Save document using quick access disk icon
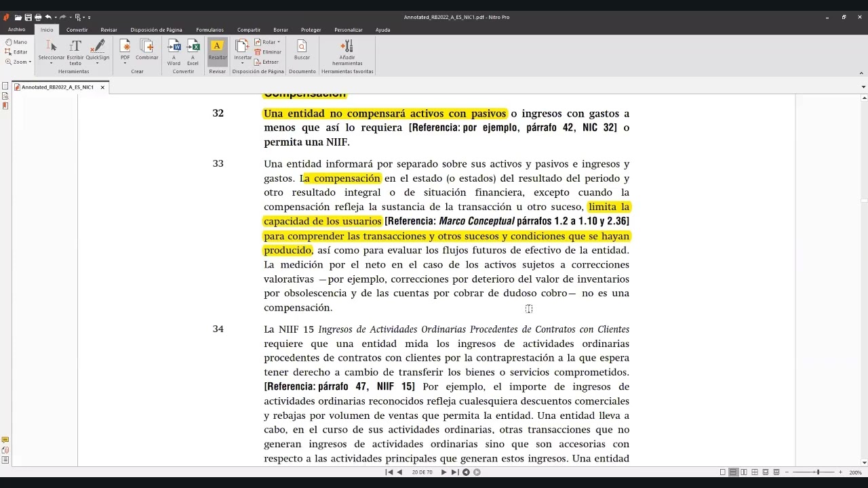 (28, 17)
